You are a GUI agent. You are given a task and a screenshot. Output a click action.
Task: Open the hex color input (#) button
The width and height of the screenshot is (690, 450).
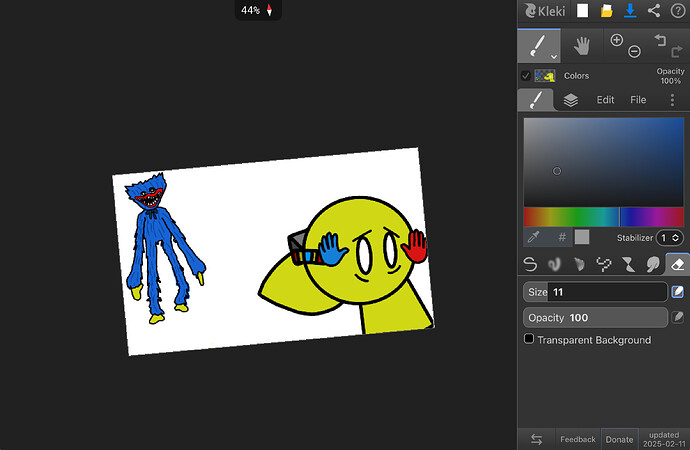click(x=562, y=238)
